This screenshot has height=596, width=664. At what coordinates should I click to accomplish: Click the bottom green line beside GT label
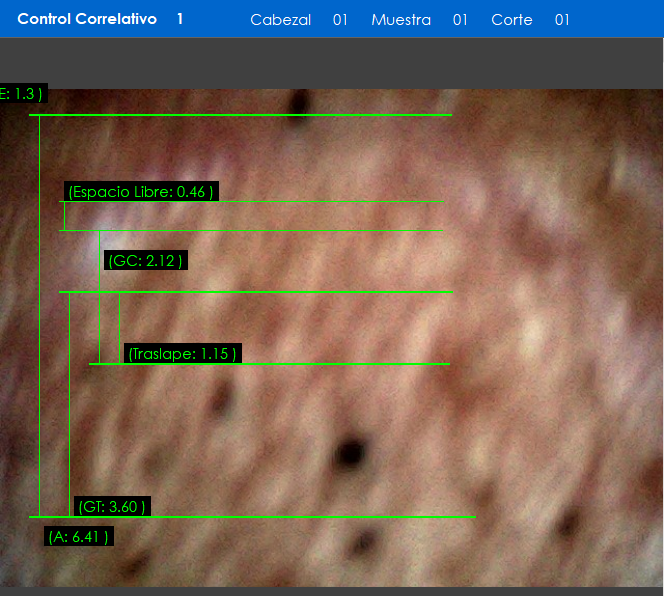pyautogui.click(x=300, y=517)
